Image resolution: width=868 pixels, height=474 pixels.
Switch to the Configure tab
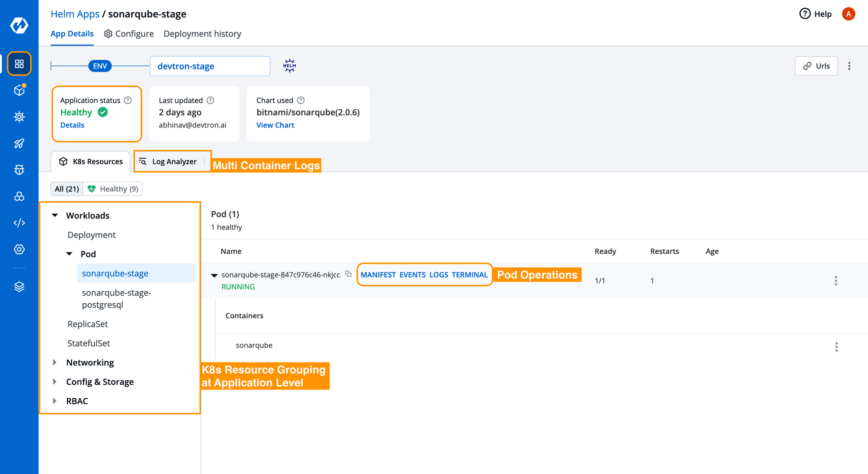coord(128,33)
